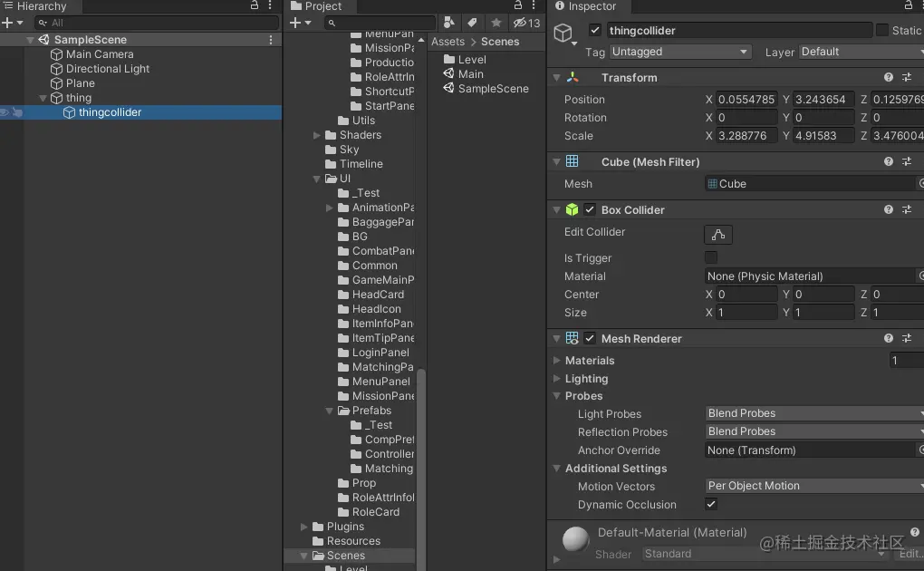Open Light Probes Blend Probes dropdown
The height and width of the screenshot is (571, 924).
point(813,413)
